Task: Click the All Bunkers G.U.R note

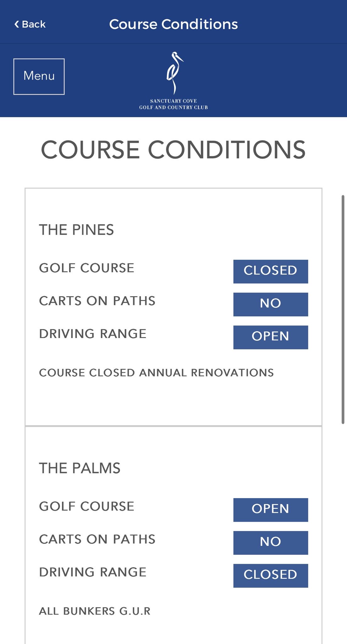Action: click(x=95, y=611)
